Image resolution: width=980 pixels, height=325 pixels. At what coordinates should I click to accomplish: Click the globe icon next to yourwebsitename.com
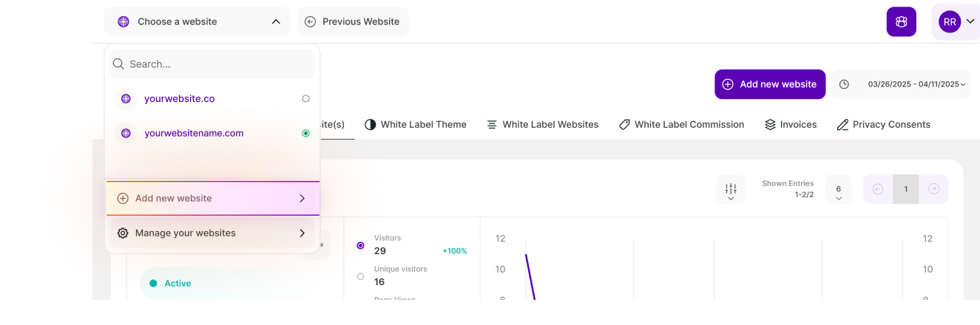pos(126,133)
